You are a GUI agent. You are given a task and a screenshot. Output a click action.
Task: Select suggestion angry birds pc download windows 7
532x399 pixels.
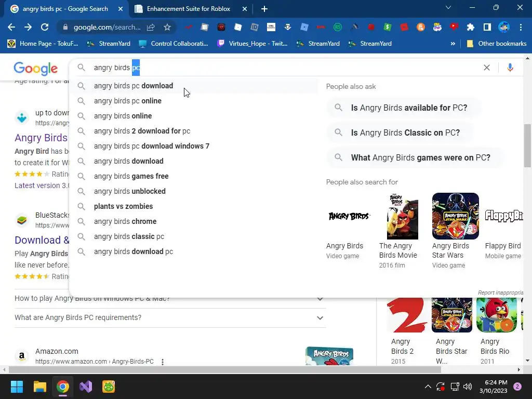(x=194, y=146)
